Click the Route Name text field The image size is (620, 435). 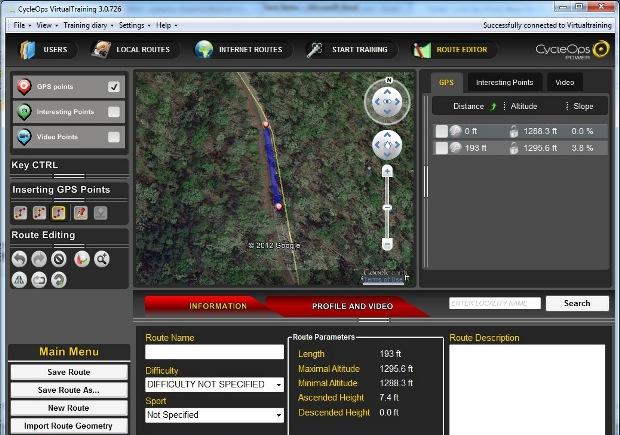(x=214, y=352)
